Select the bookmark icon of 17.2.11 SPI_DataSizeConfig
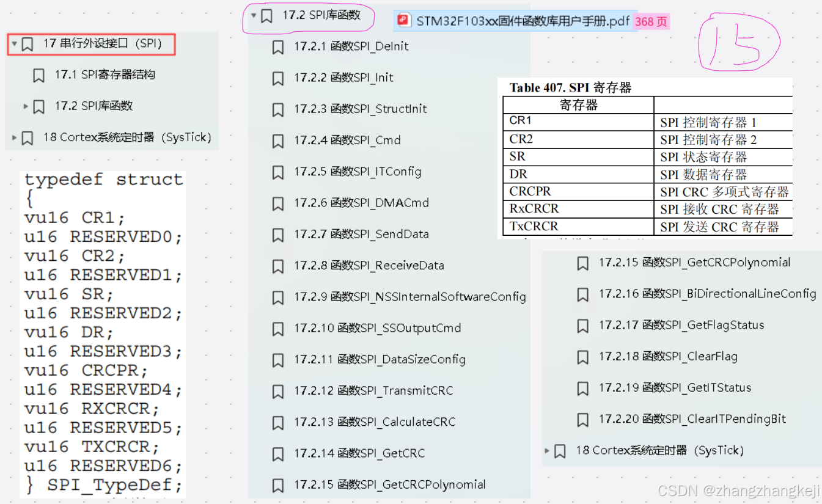This screenshot has width=822, height=504. [278, 360]
